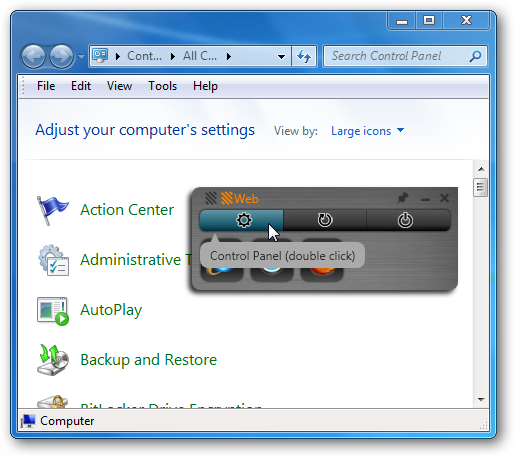This screenshot has width=515, height=457.
Task: Click the power icon in Web widget
Action: tap(405, 220)
